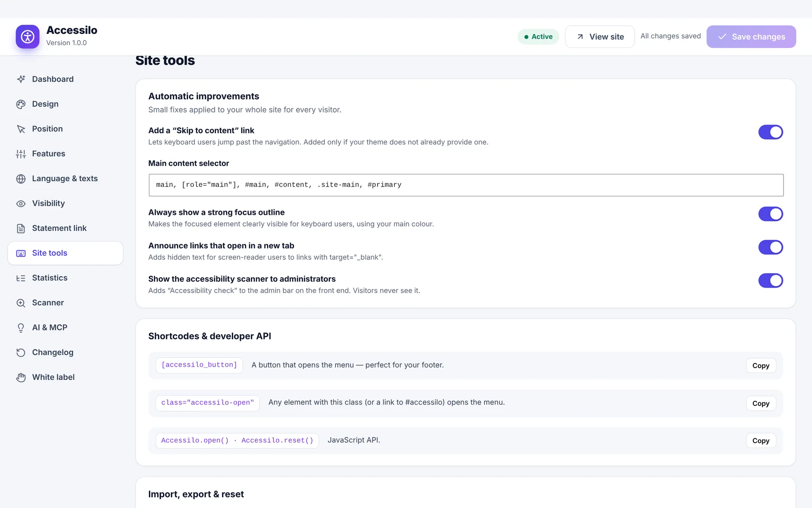Toggle the Skip to content link switch
The image size is (812, 508).
click(770, 132)
